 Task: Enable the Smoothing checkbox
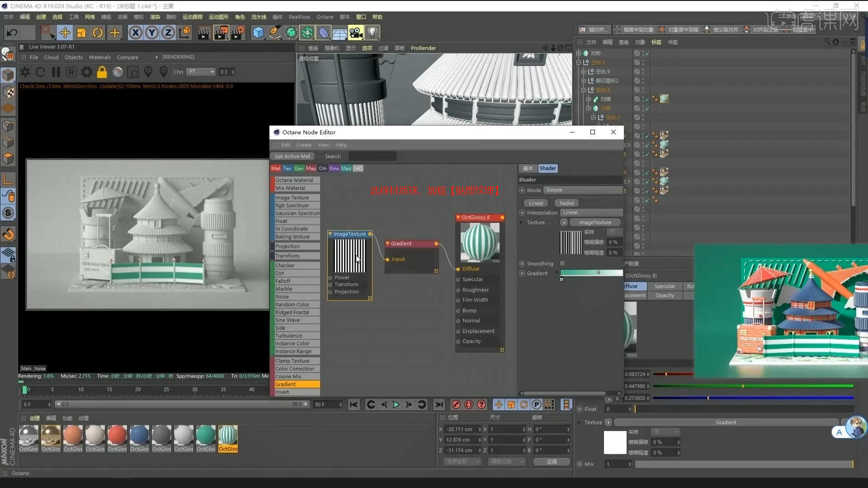click(562, 263)
